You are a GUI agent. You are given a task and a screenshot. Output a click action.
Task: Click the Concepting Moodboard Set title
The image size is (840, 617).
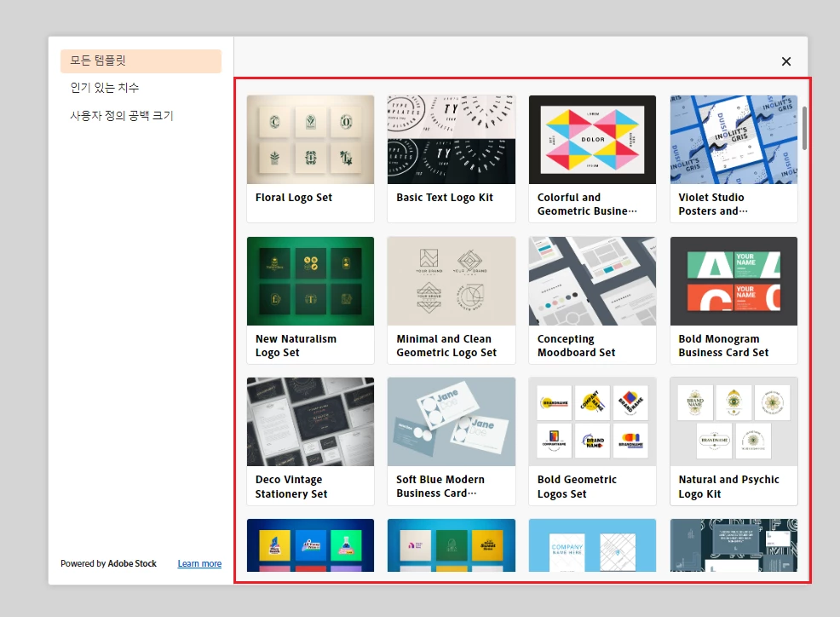click(x=576, y=346)
